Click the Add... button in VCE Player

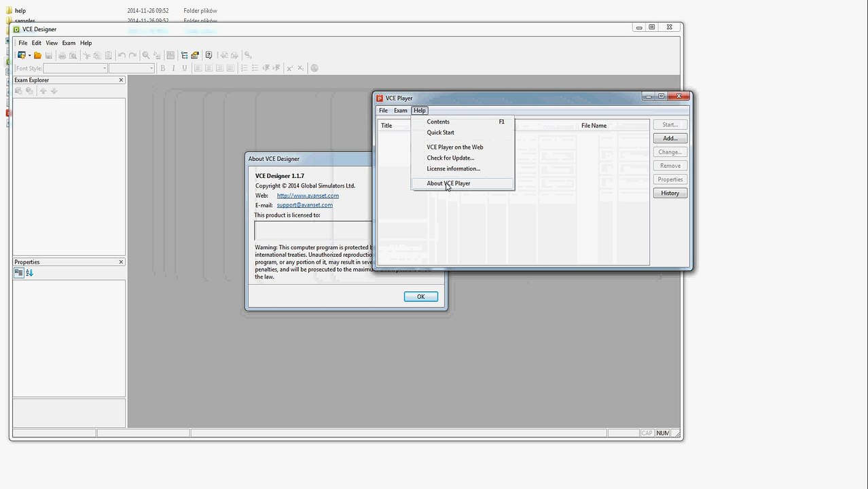(x=670, y=139)
